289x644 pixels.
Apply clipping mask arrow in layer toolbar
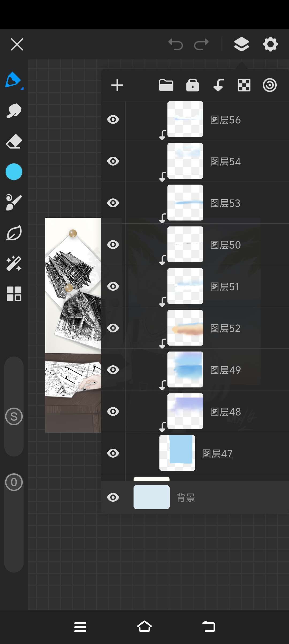point(218,85)
